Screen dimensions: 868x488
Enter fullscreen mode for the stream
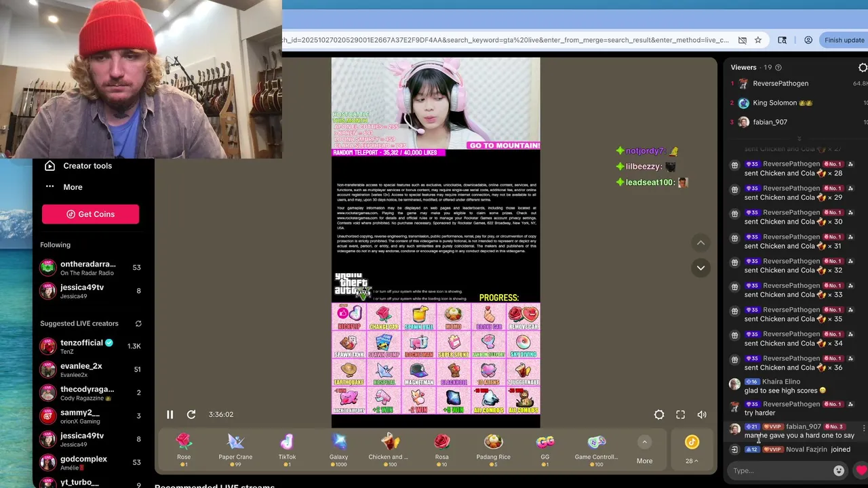681,415
